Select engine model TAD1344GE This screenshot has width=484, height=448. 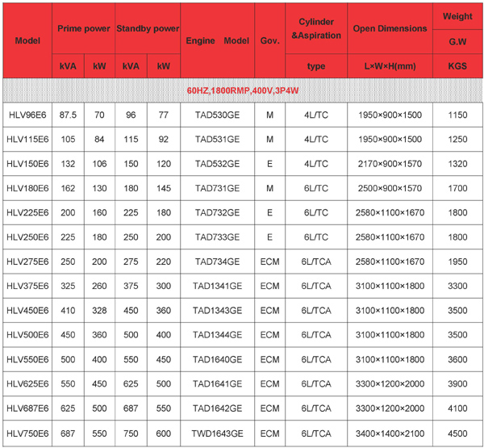(x=217, y=335)
